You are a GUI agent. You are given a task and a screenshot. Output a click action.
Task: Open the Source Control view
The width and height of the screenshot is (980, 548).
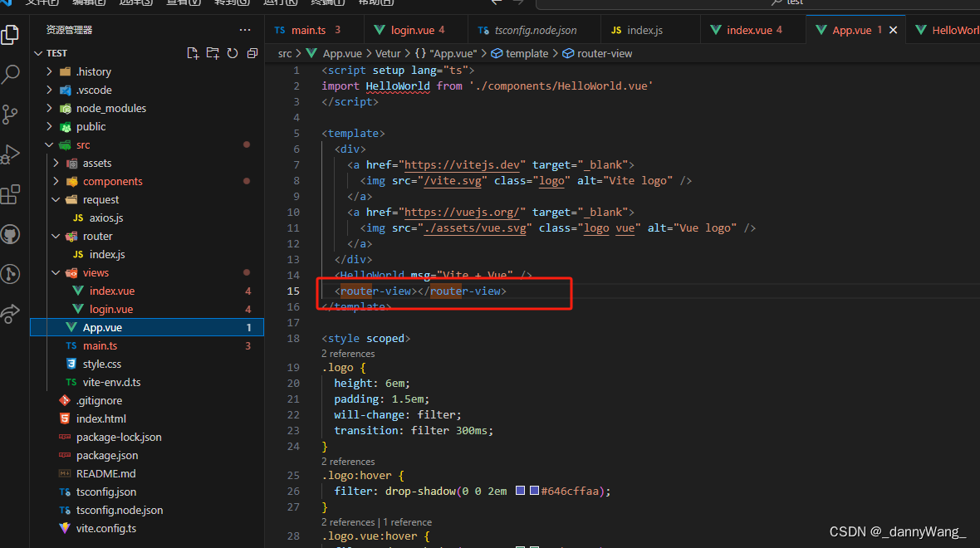click(11, 115)
